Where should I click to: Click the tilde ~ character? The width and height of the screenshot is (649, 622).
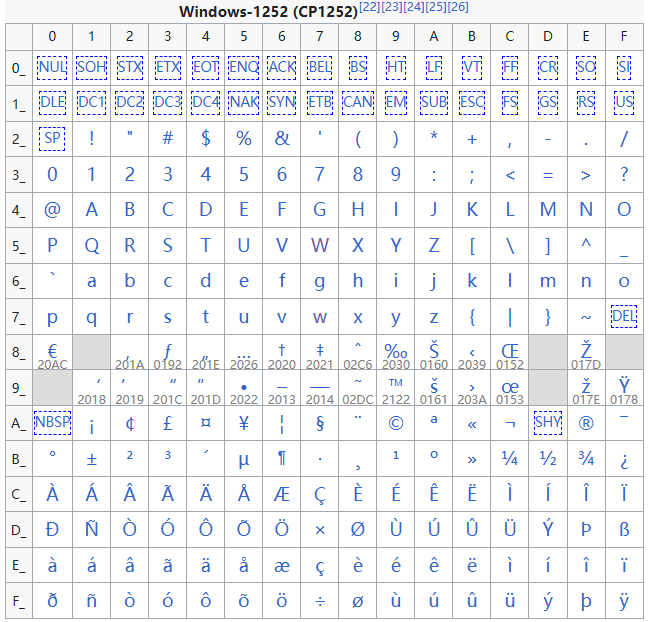pyautogui.click(x=586, y=318)
